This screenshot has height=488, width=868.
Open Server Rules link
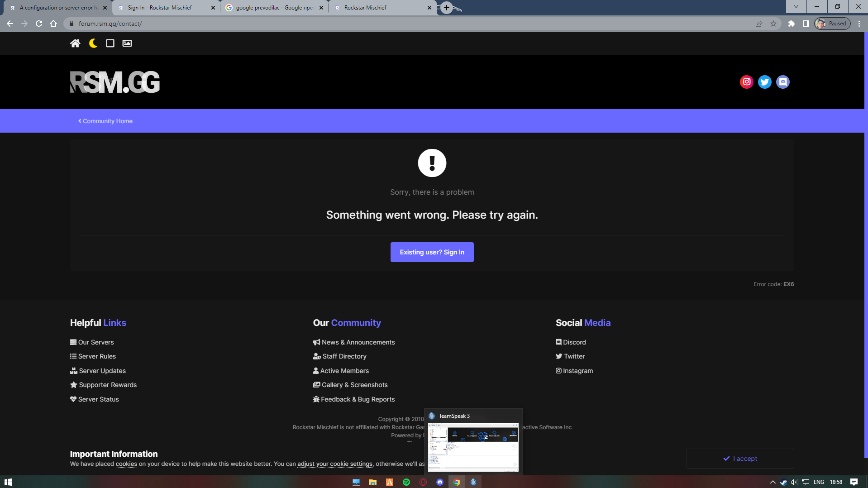[x=93, y=356]
